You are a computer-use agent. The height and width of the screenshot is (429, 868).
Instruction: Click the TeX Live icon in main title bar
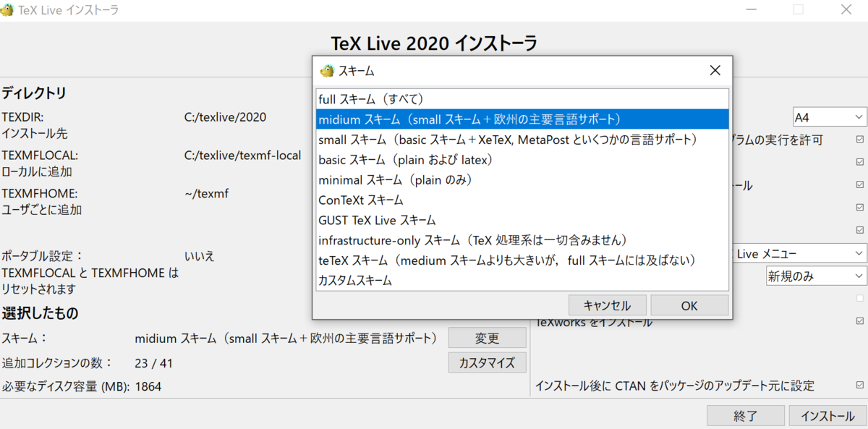point(7,10)
